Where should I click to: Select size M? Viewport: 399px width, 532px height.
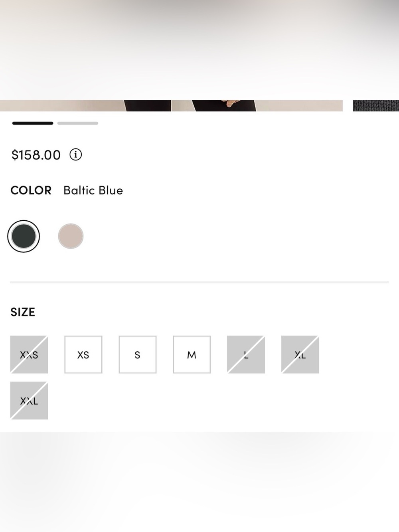(x=192, y=354)
